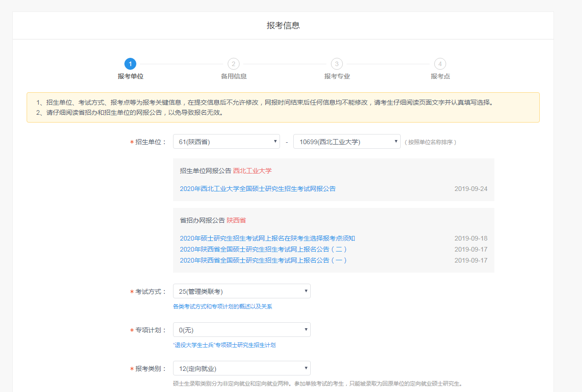Open the university dropdown showing 10699(西北工业大学)
This screenshot has height=392, width=582.
pyautogui.click(x=347, y=141)
